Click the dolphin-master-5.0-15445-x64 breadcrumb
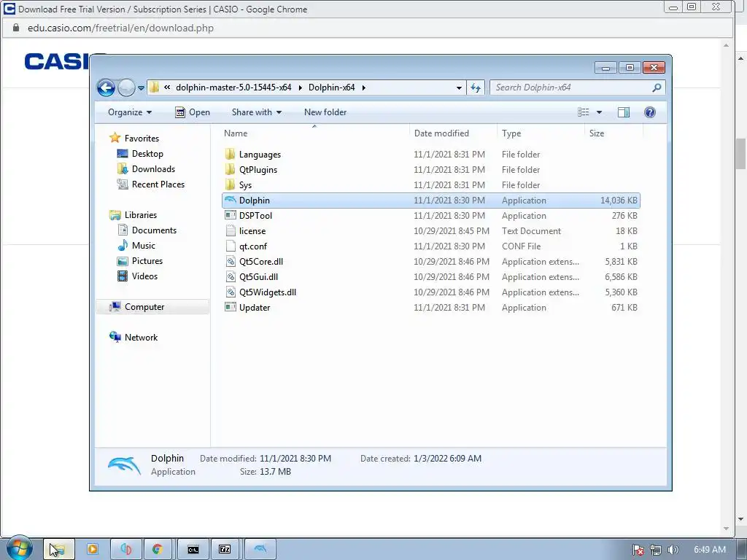The width and height of the screenshot is (747, 560). coord(233,87)
